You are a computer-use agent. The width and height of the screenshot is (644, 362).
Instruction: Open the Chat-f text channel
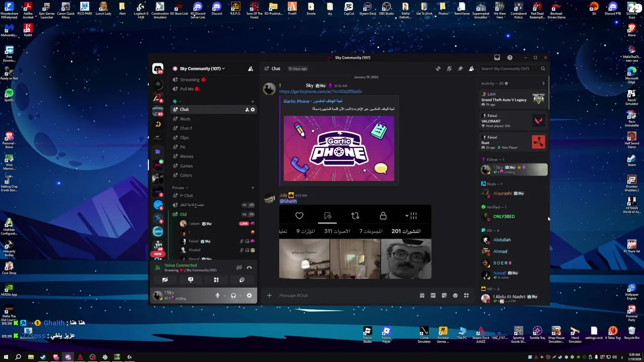tap(186, 128)
